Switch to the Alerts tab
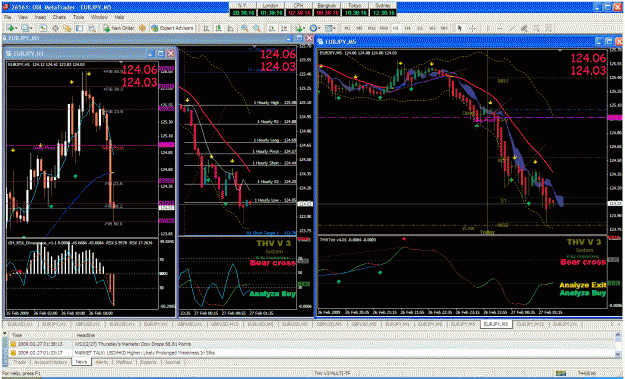The width and height of the screenshot is (625, 379). tap(102, 362)
